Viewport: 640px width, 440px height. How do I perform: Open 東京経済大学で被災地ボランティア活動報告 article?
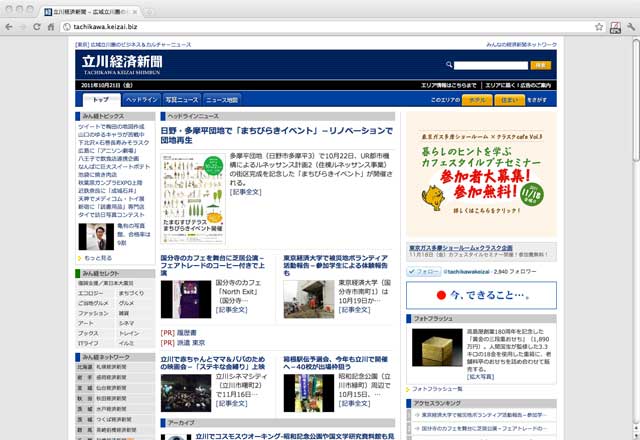tap(336, 265)
